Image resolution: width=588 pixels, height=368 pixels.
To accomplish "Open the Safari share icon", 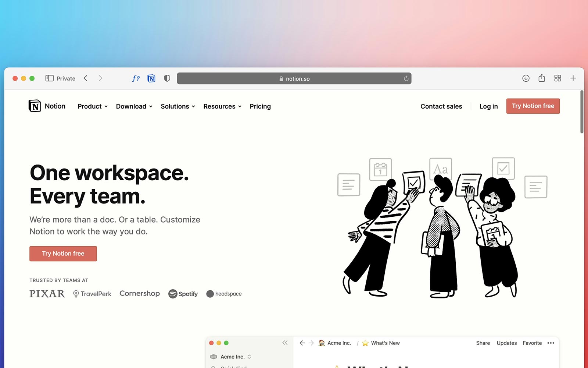I will tap(542, 78).
